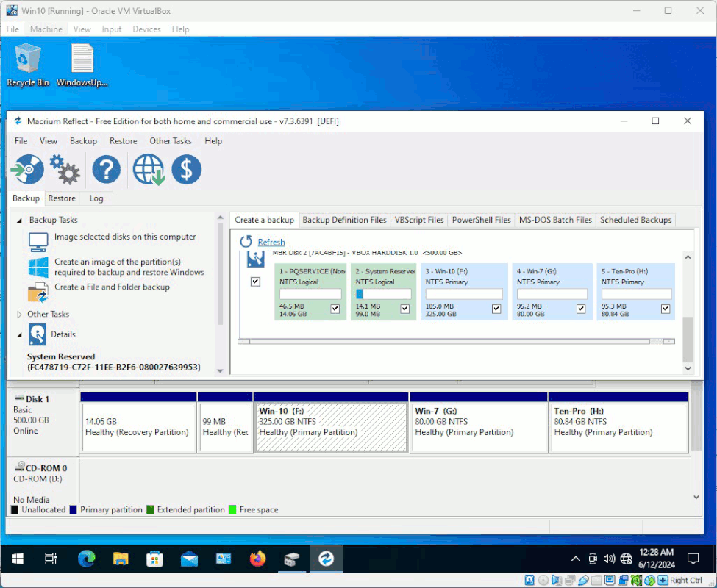
Task: Uncheck the Win-7 (G:) partition checkbox
Action: 581,309
